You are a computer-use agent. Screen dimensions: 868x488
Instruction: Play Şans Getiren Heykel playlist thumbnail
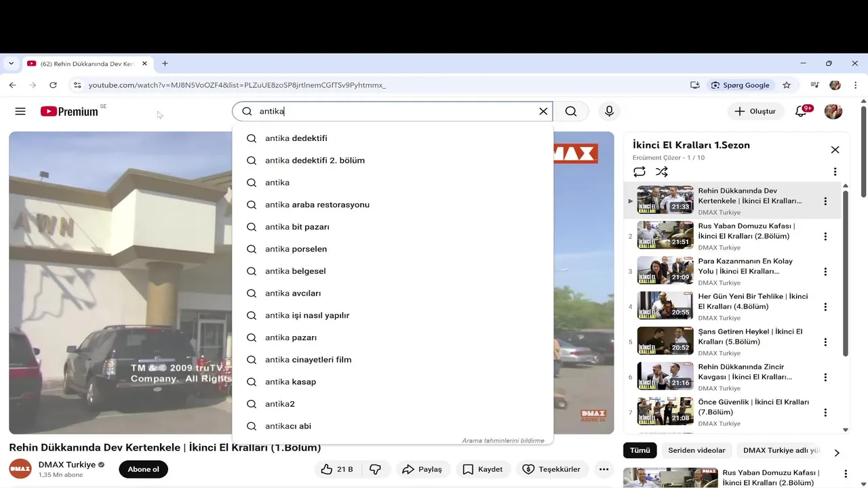click(x=665, y=341)
